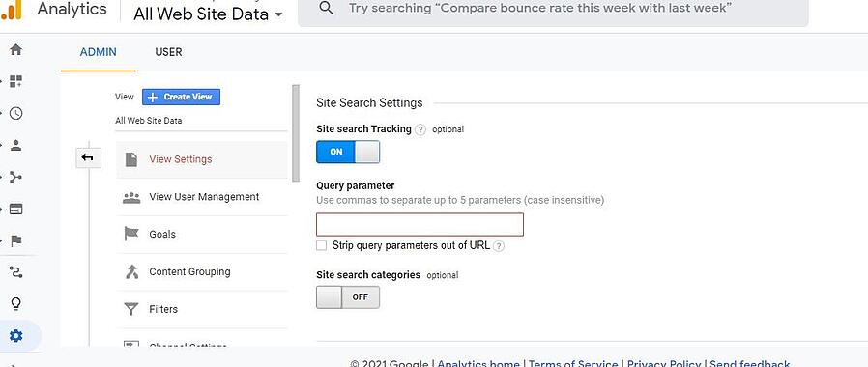Open Audience person icon in sidebar
This screenshot has width=868, height=367.
tap(16, 146)
